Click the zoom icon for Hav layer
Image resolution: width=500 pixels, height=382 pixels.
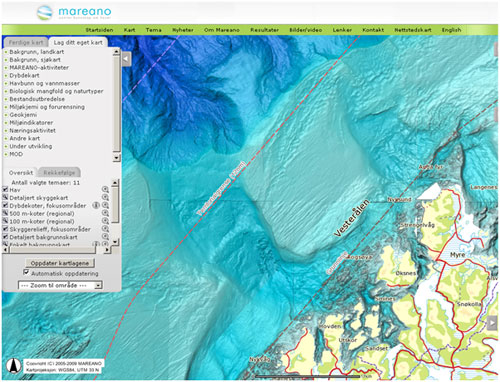pos(105,190)
